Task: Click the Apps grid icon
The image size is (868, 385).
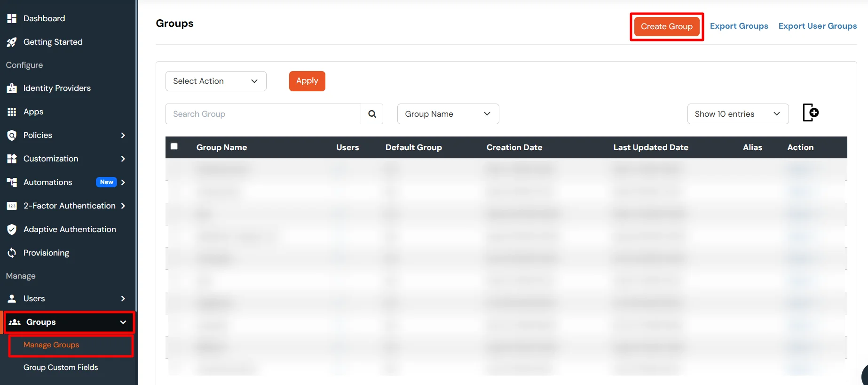Action: [12, 112]
